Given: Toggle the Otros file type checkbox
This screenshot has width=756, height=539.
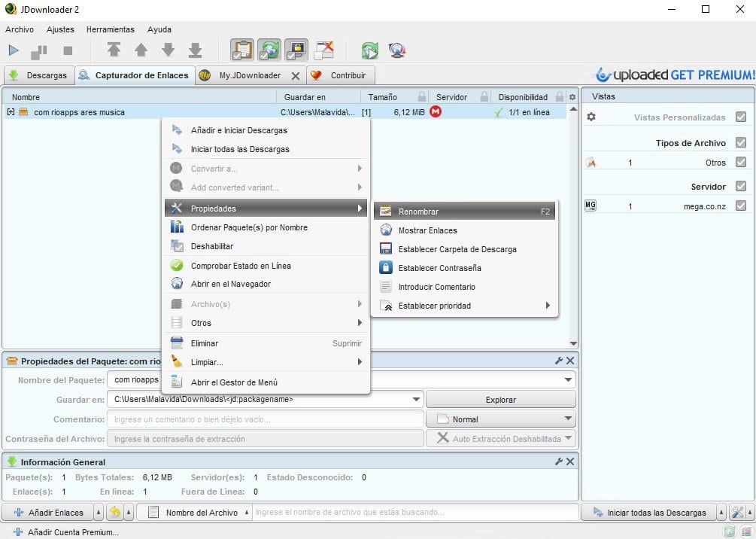Looking at the screenshot, I should (741, 162).
